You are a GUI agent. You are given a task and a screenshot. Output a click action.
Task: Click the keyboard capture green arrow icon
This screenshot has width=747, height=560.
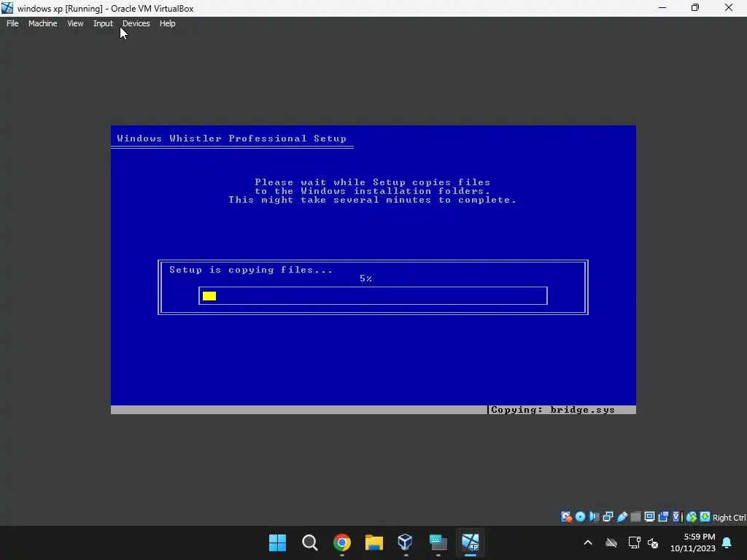[x=705, y=517]
